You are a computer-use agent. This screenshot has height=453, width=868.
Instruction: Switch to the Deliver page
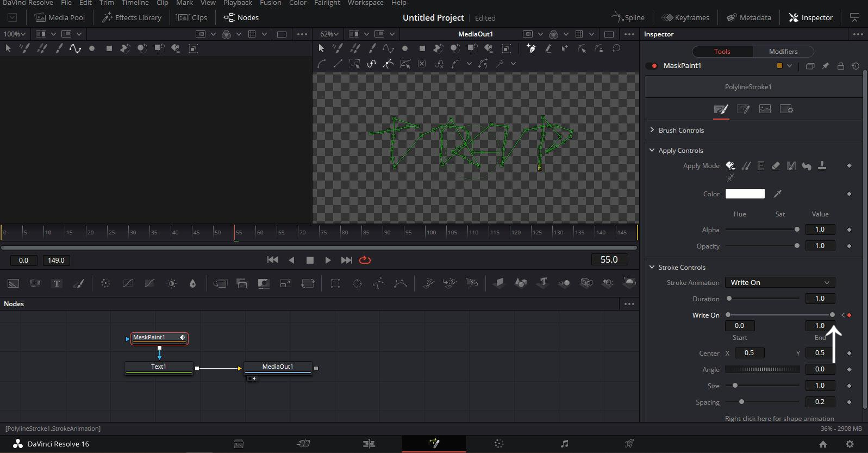[x=629, y=444]
